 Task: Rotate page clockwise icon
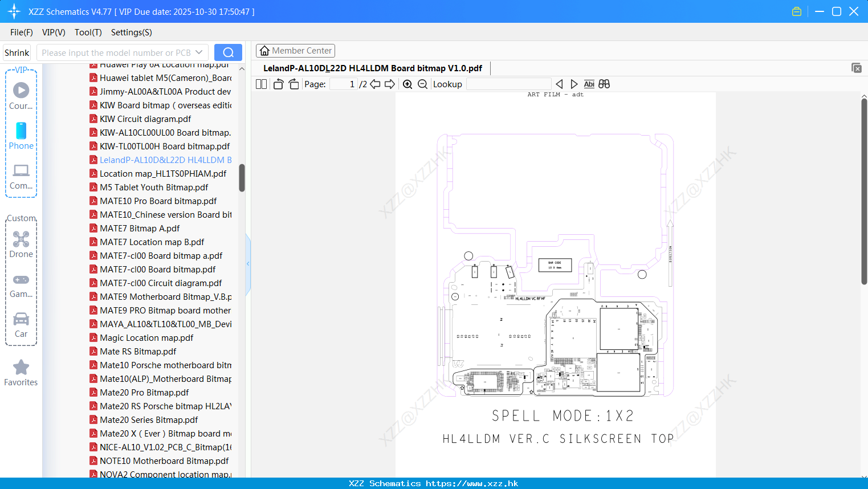pyautogui.click(x=294, y=84)
